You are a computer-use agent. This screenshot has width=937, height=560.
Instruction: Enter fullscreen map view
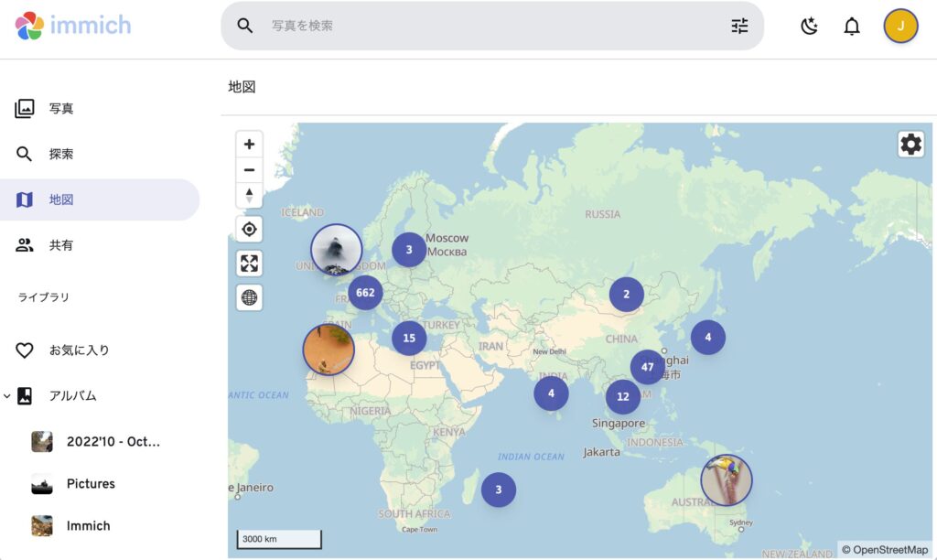click(249, 264)
